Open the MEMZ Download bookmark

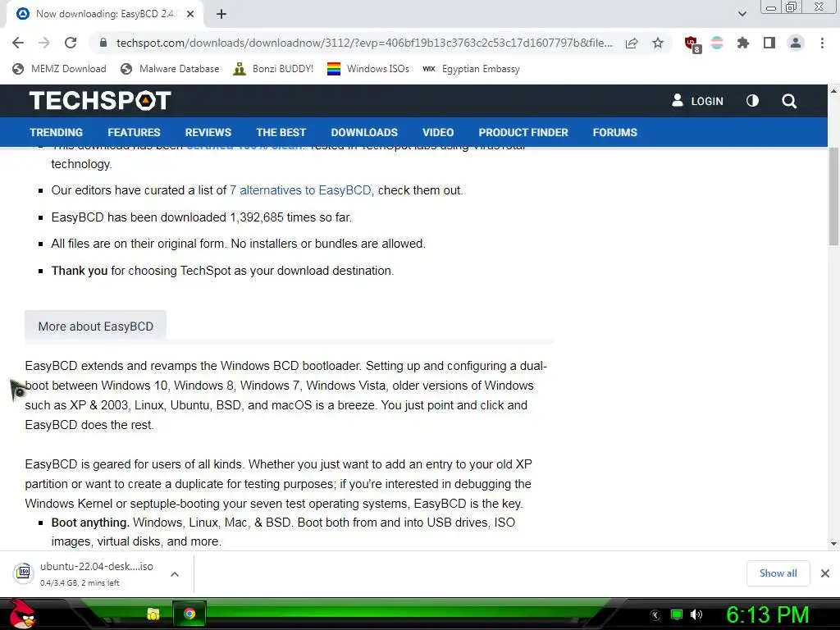(59, 69)
